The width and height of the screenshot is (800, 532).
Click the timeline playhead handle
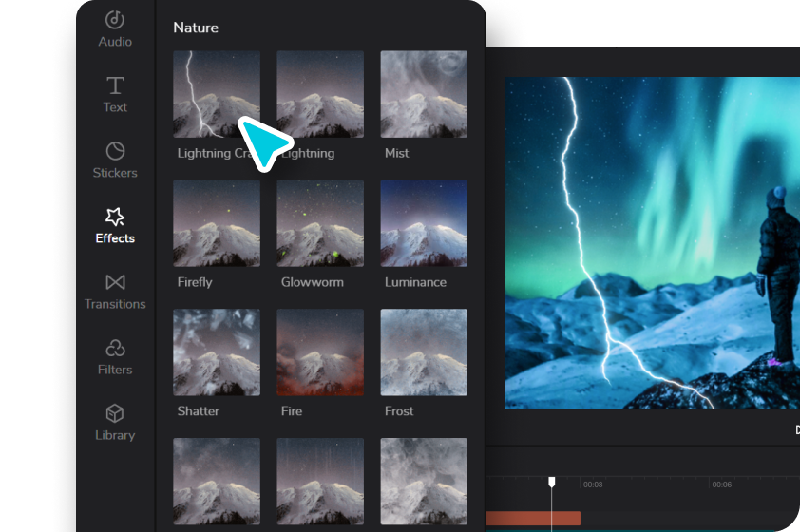point(551,482)
